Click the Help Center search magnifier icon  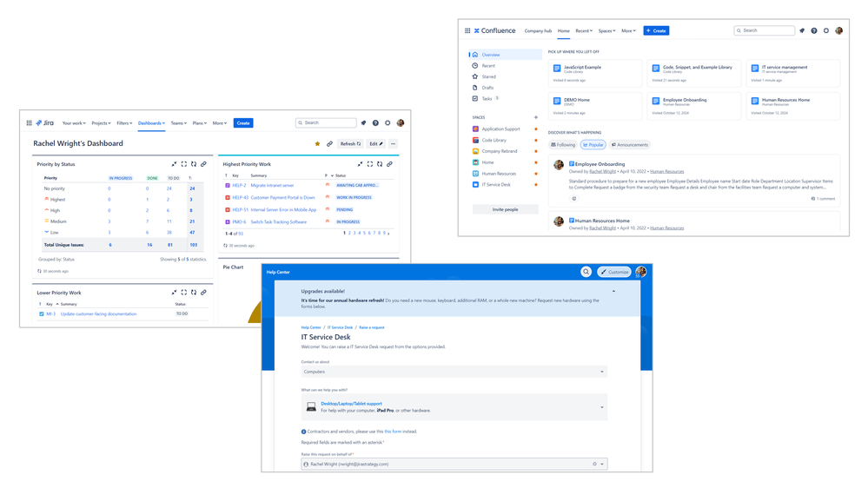(x=586, y=272)
